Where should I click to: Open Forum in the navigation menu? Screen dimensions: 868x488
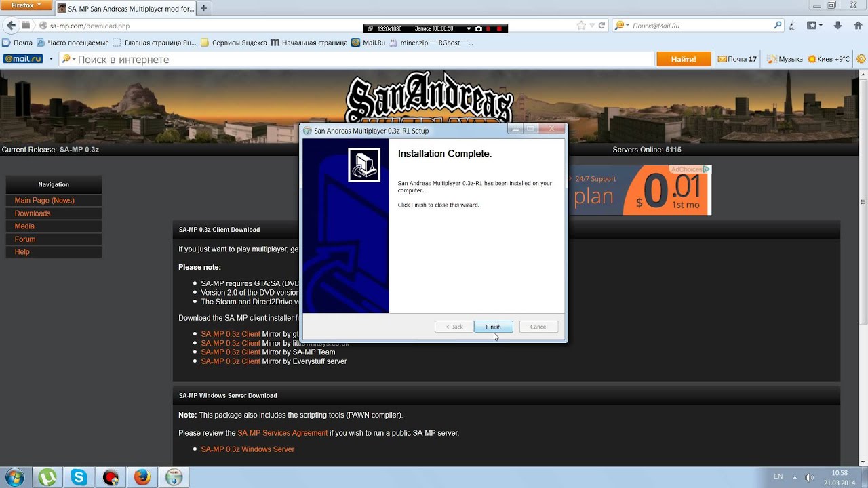(25, 239)
